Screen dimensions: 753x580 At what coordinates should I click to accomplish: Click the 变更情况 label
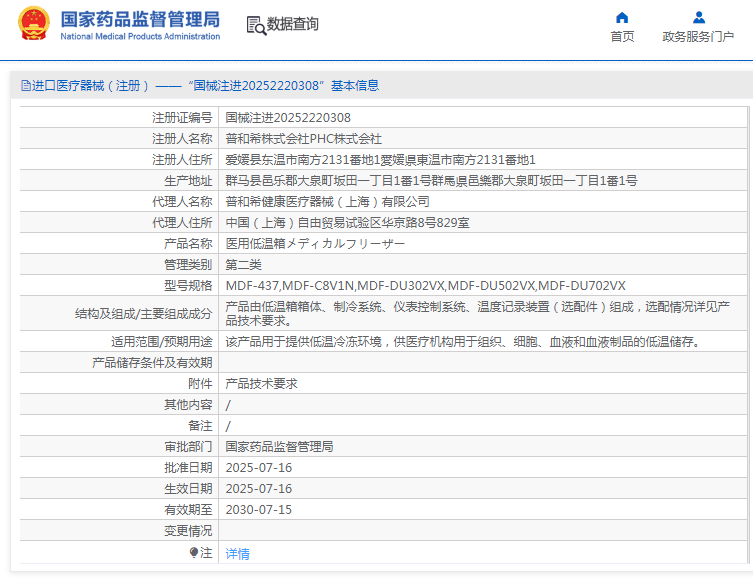point(188,531)
